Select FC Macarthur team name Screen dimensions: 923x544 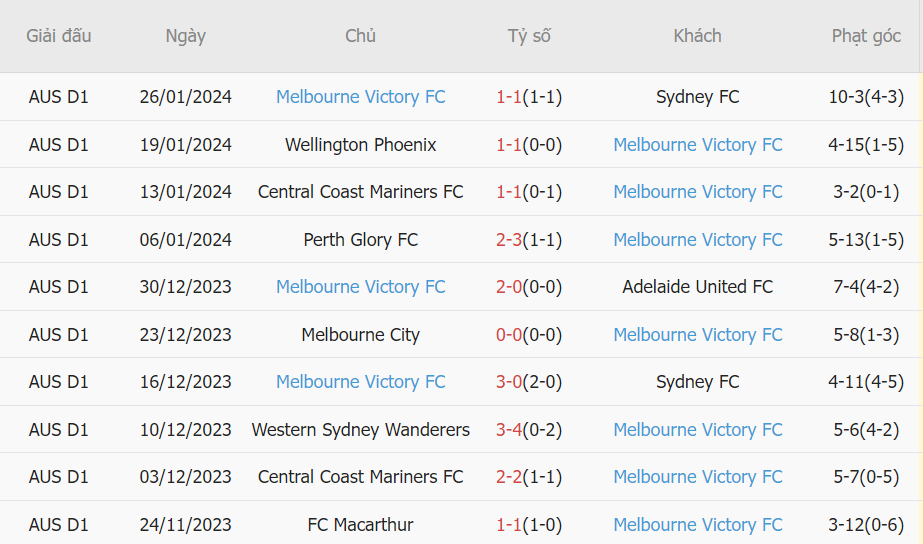coord(360,525)
